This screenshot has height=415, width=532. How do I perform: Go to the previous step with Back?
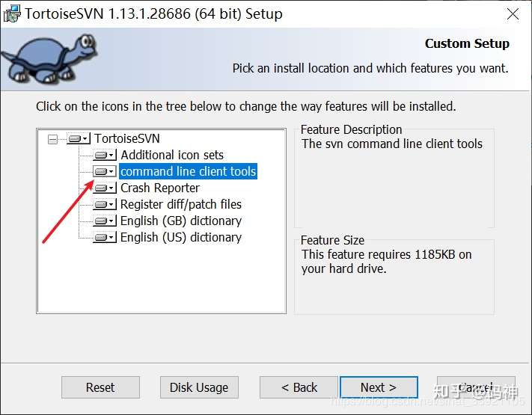(x=299, y=387)
